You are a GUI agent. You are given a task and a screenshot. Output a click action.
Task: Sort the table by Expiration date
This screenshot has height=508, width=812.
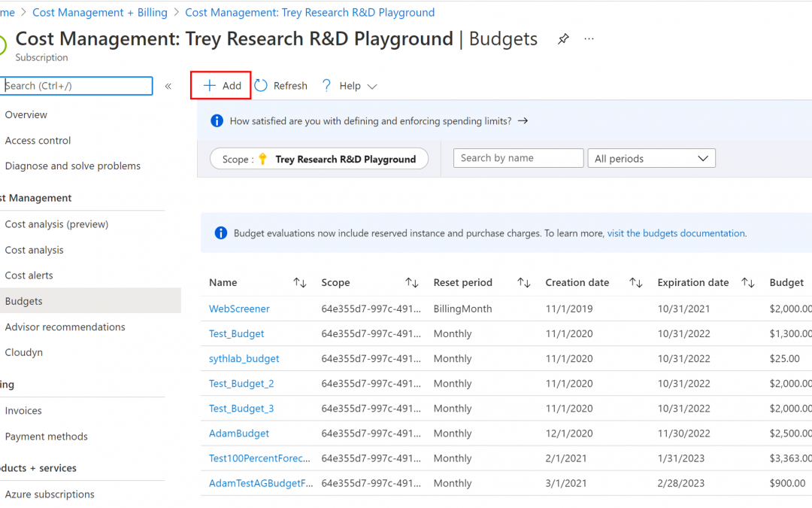(x=748, y=282)
